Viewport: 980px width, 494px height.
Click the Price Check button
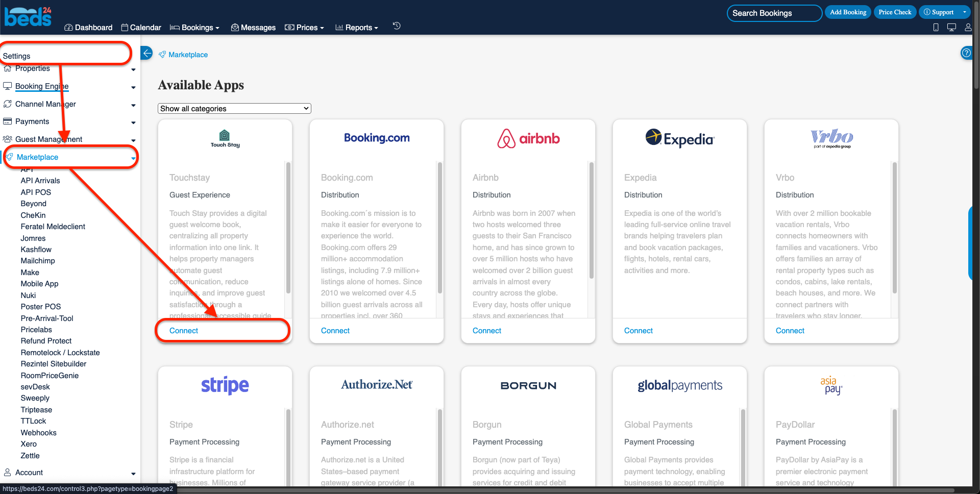pos(895,12)
